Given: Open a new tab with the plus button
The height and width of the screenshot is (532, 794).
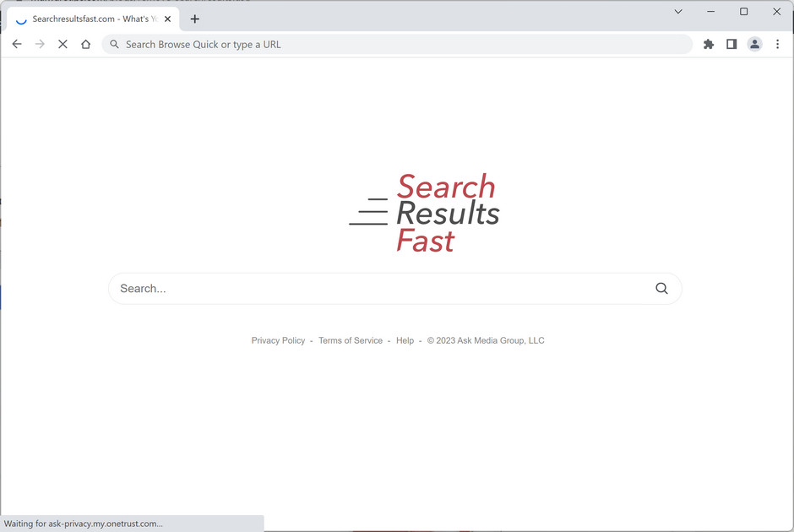Looking at the screenshot, I should point(195,19).
